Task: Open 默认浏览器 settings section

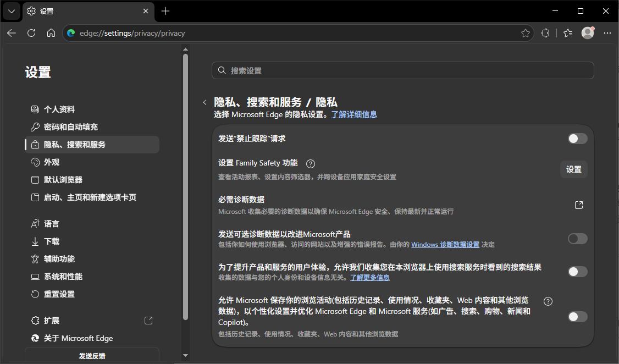Action: tap(92, 180)
